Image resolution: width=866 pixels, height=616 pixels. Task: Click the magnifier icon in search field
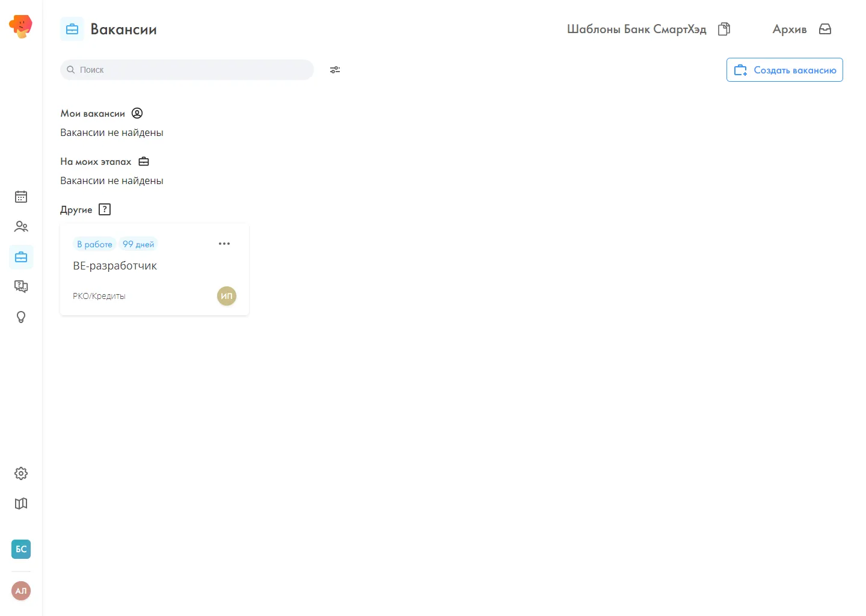(x=71, y=70)
